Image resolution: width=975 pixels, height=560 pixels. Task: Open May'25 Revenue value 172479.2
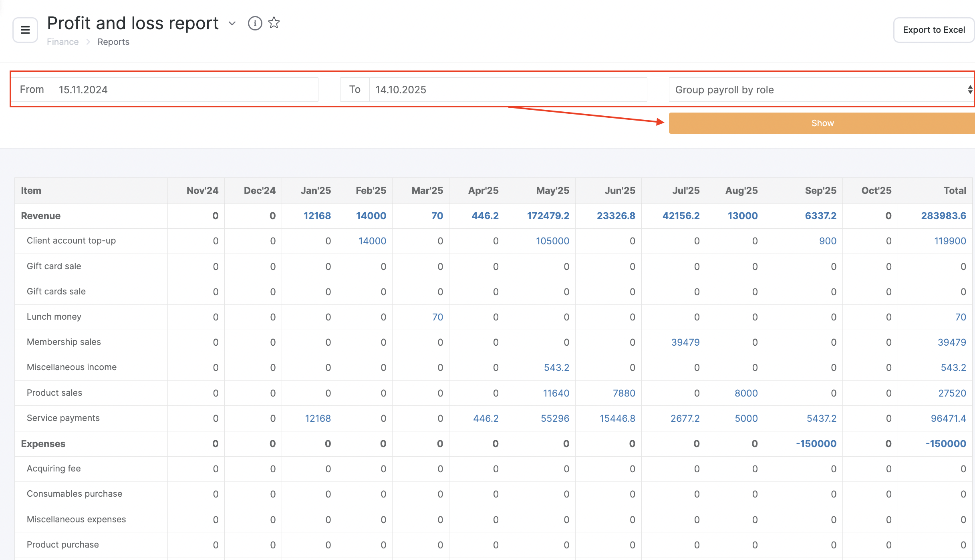point(548,216)
